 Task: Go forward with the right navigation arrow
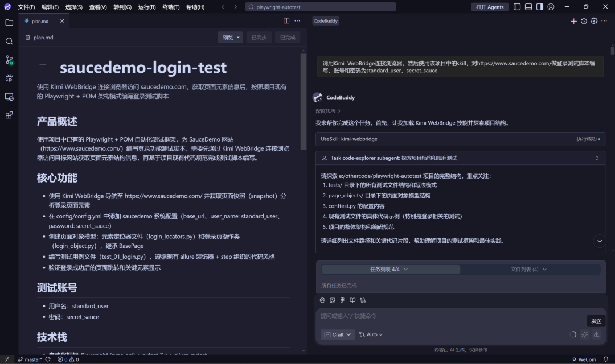(235, 7)
